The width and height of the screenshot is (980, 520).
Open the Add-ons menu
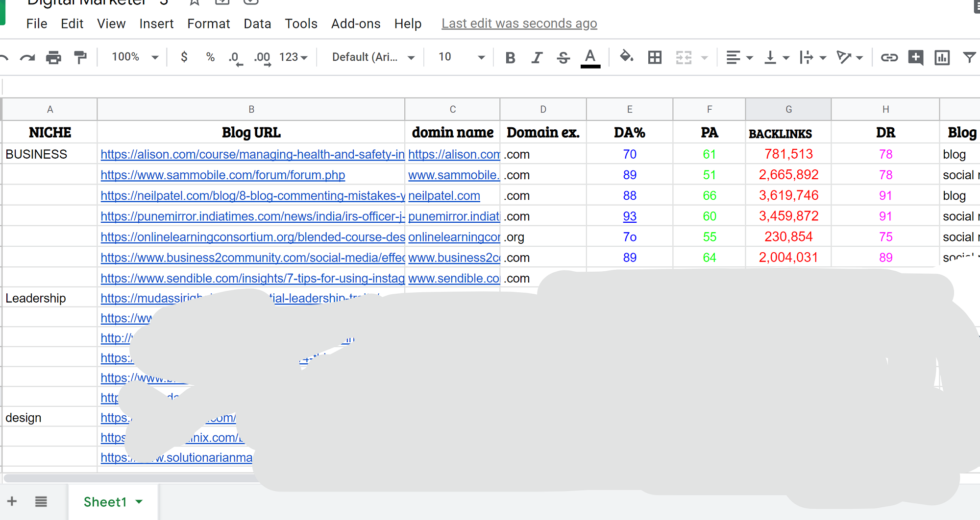pos(356,23)
